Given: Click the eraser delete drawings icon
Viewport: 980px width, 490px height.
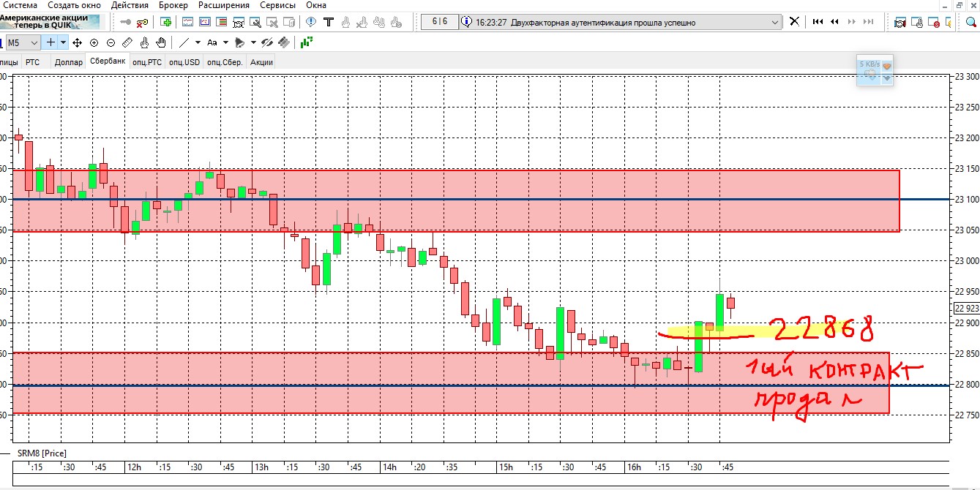Looking at the screenshot, I should pos(284,42).
